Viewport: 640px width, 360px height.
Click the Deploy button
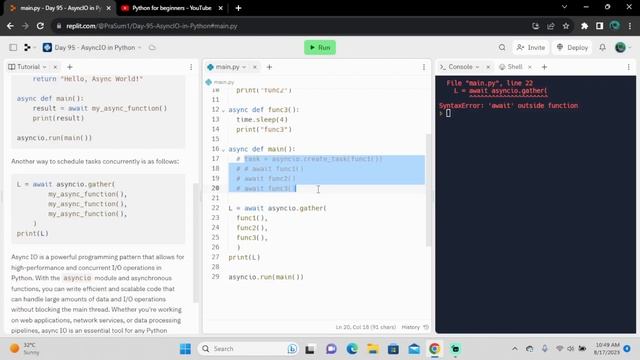tap(572, 47)
